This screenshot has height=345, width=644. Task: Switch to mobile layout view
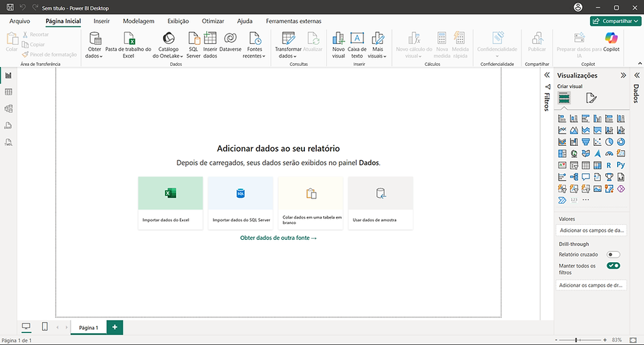coord(45,327)
